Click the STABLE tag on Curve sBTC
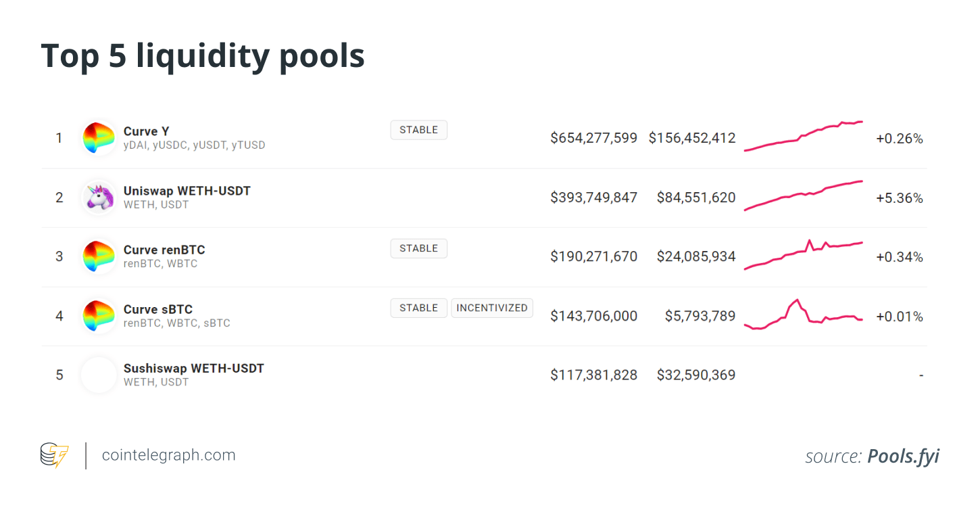This screenshot has width=980, height=510. click(x=418, y=308)
